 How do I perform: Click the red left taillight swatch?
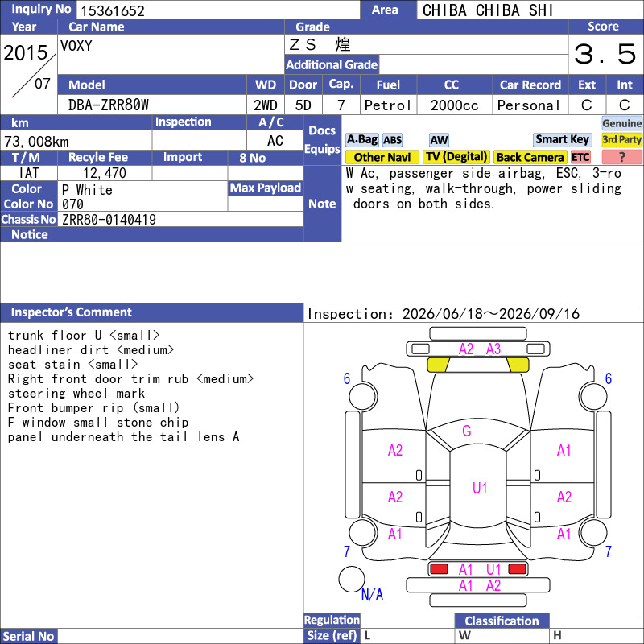click(439, 569)
